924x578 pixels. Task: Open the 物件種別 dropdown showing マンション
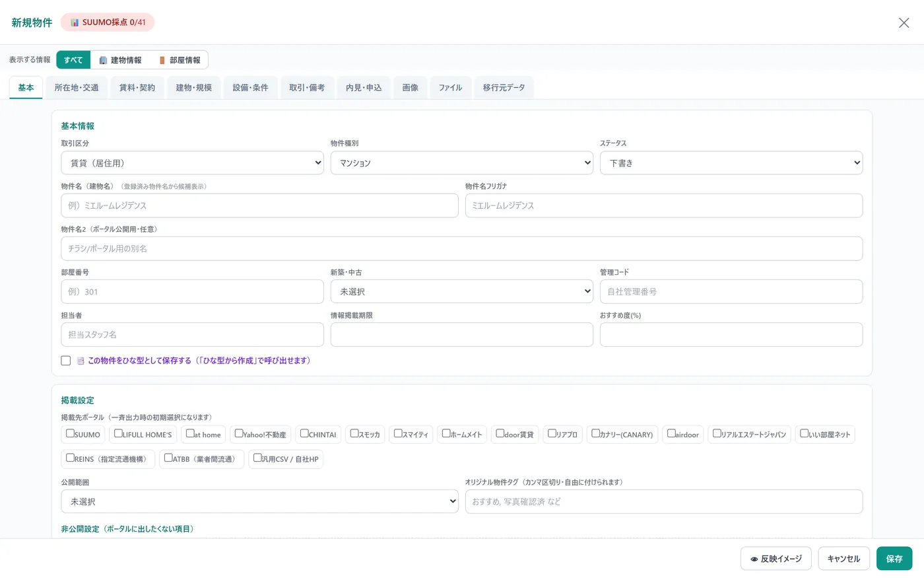tap(462, 163)
